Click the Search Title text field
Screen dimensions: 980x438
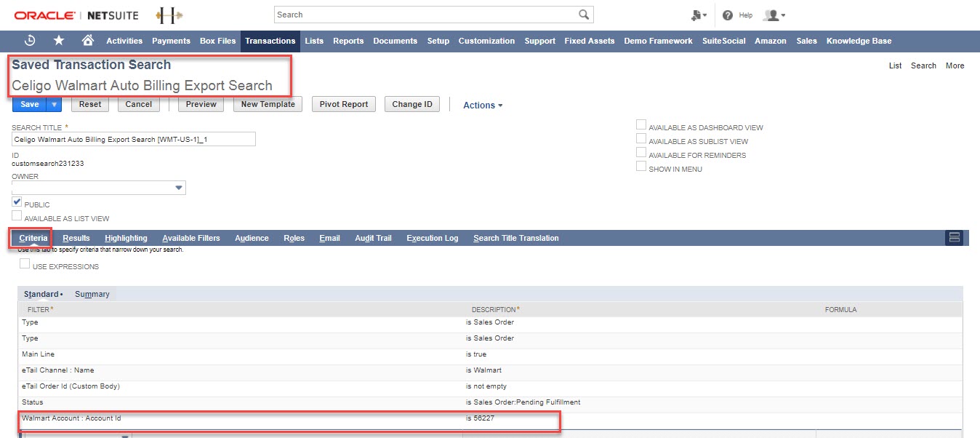134,139
